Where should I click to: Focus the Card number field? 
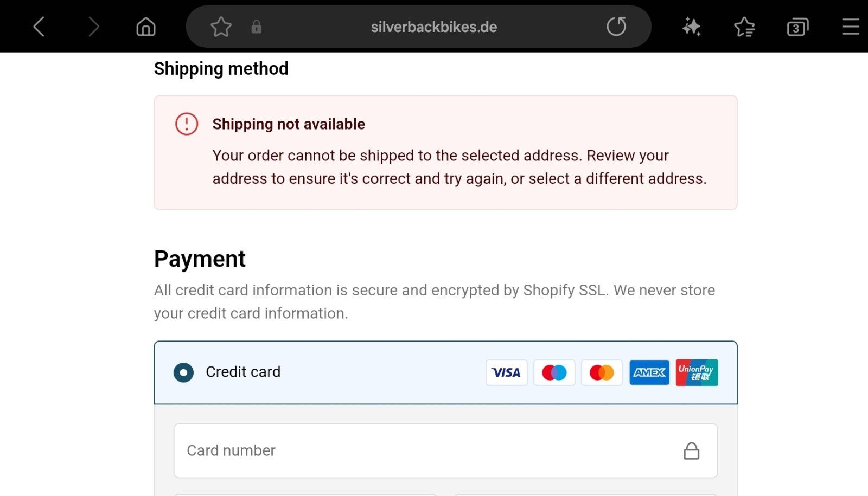423,450
